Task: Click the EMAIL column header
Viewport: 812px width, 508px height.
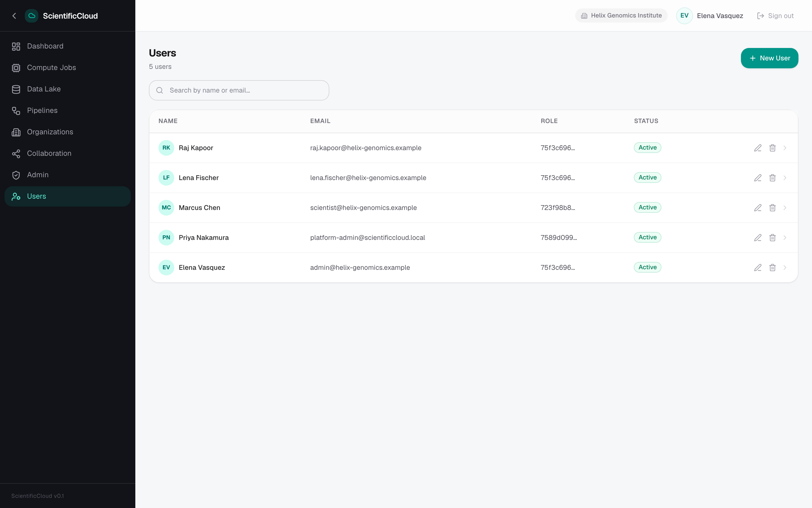Action: [x=320, y=121]
